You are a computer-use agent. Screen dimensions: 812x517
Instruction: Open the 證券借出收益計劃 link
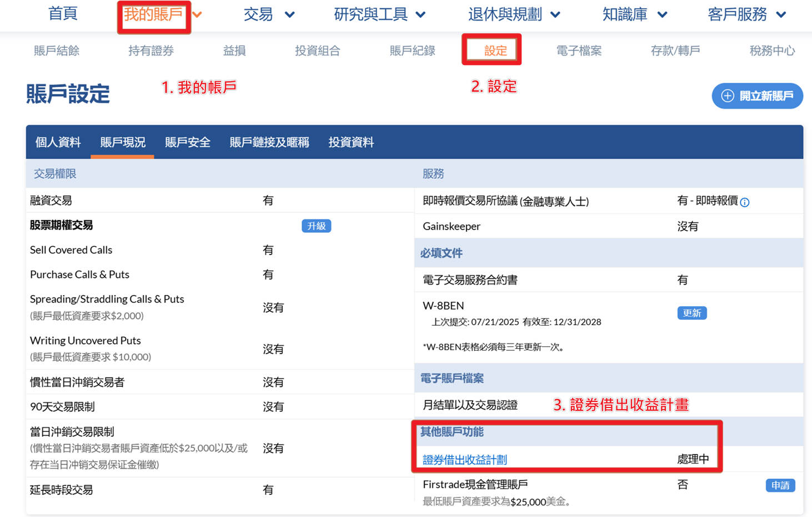tap(465, 460)
